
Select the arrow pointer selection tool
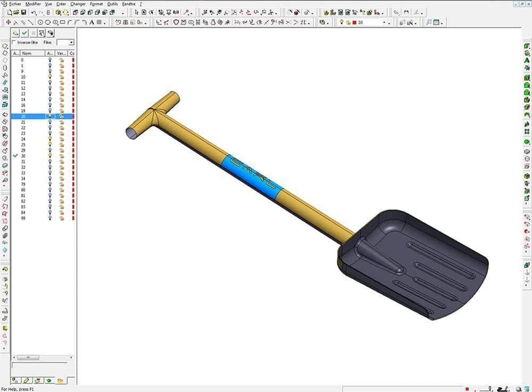137,12
